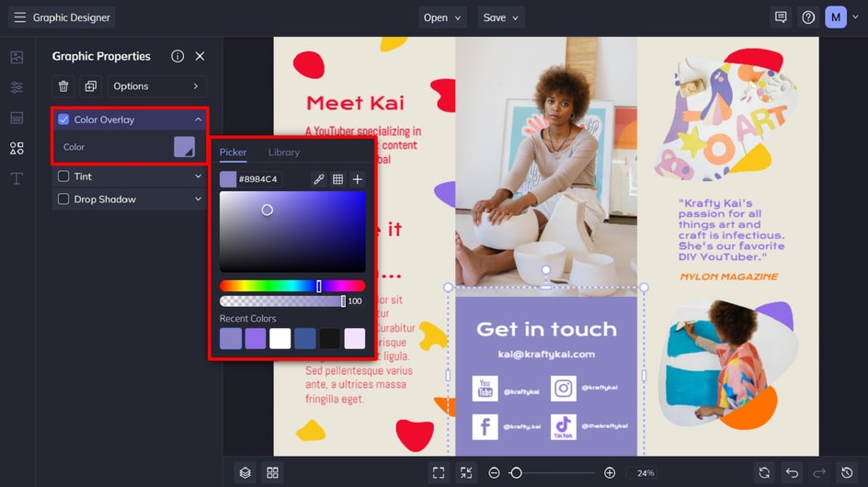Add color with the plus icon
This screenshot has width=868, height=487.
pyautogui.click(x=357, y=179)
